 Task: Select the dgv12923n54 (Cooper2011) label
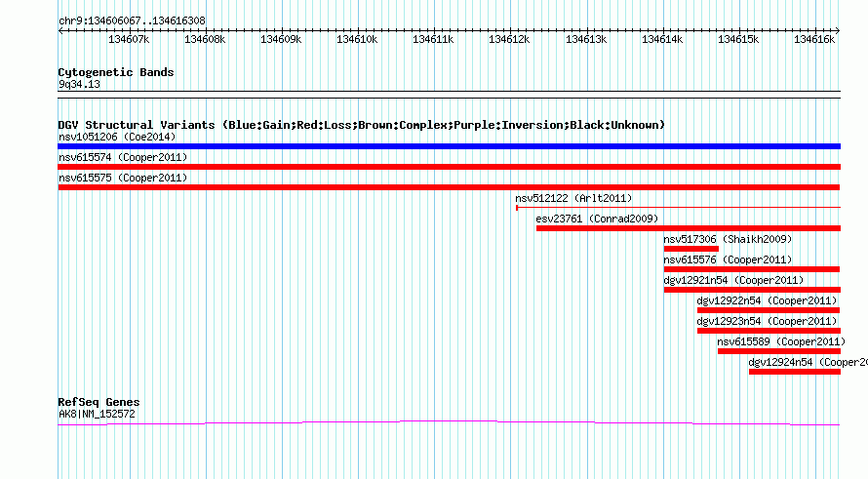click(x=767, y=321)
